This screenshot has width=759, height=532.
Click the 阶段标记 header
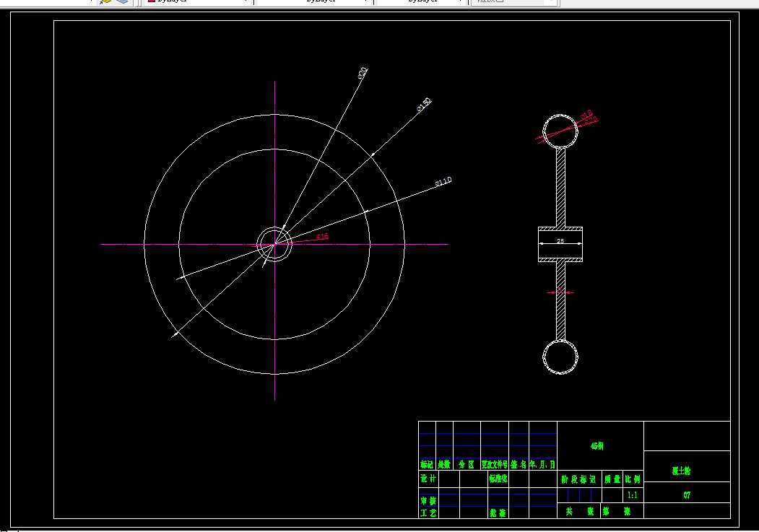[x=578, y=479]
